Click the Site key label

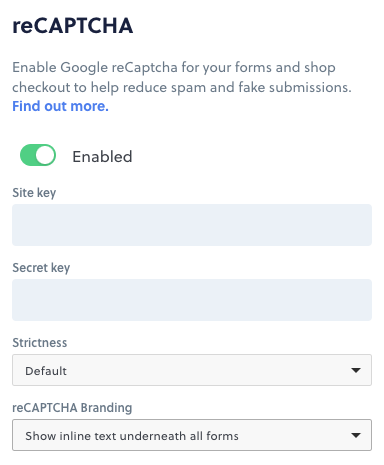[34, 193]
